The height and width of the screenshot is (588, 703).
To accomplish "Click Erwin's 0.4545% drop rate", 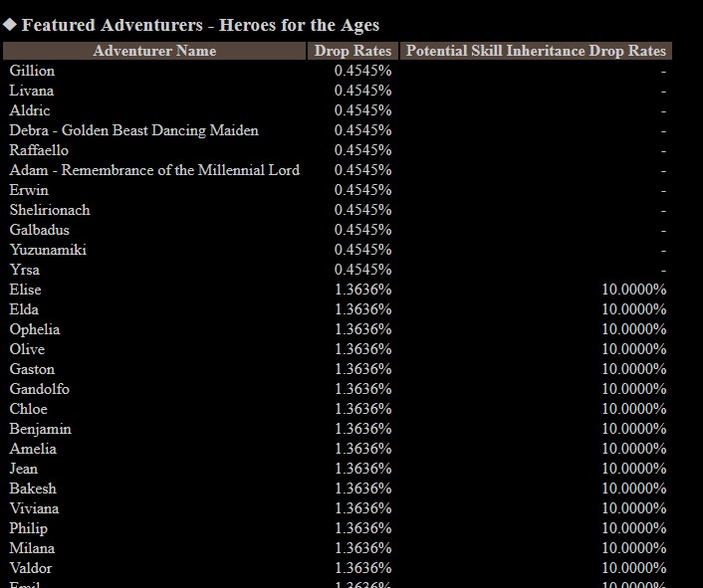I will point(363,190).
